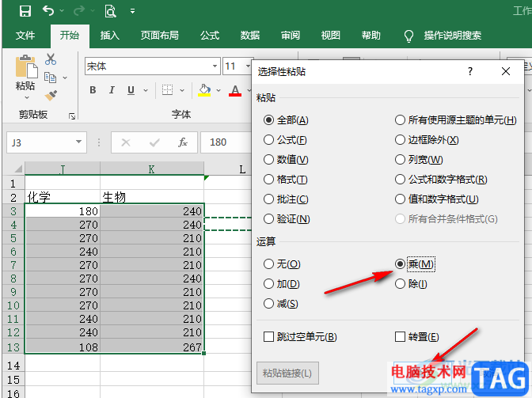Expand the fill color dropdown arrow
Image resolution: width=532 pixels, height=398 pixels.
[x=218, y=90]
